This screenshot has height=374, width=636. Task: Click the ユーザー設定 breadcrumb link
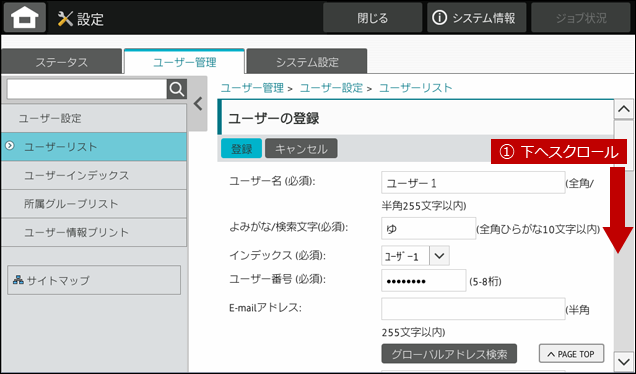coord(331,88)
